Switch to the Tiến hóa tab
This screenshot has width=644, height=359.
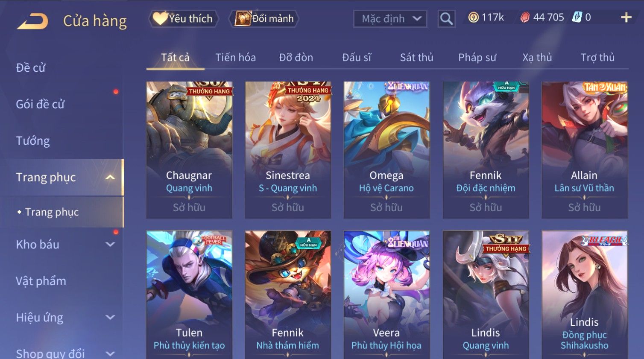click(x=235, y=58)
